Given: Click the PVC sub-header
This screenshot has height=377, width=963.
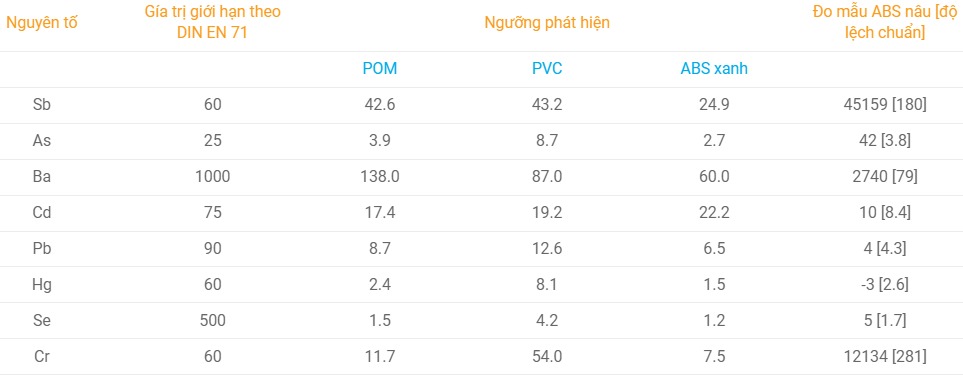Looking at the screenshot, I should click(547, 69).
